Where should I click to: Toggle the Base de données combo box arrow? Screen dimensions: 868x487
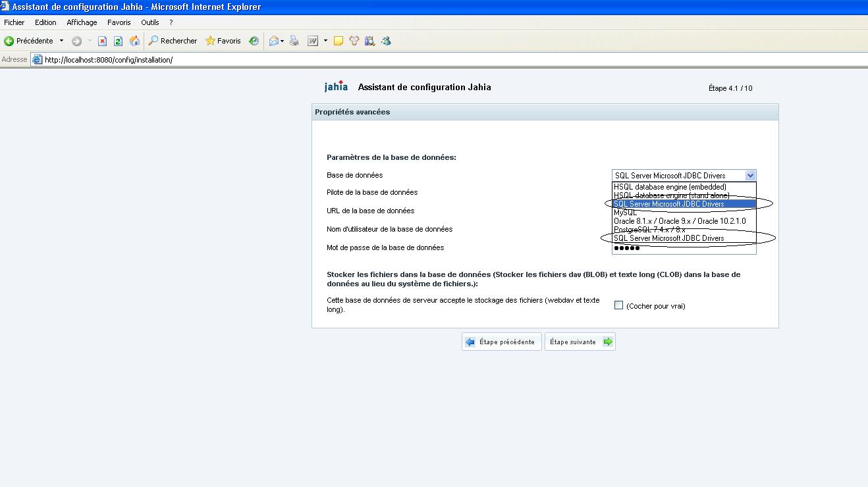[750, 176]
